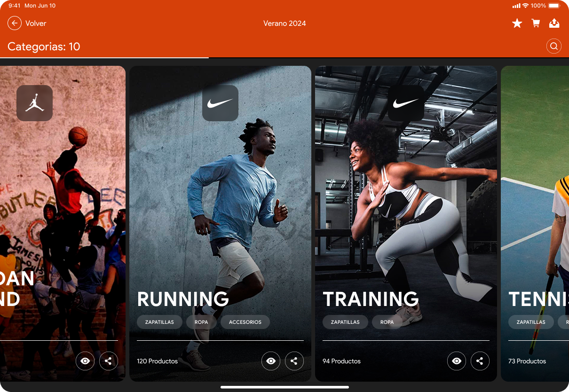Click the '120 Productos' count
This screenshot has height=392, width=569.
click(x=158, y=361)
